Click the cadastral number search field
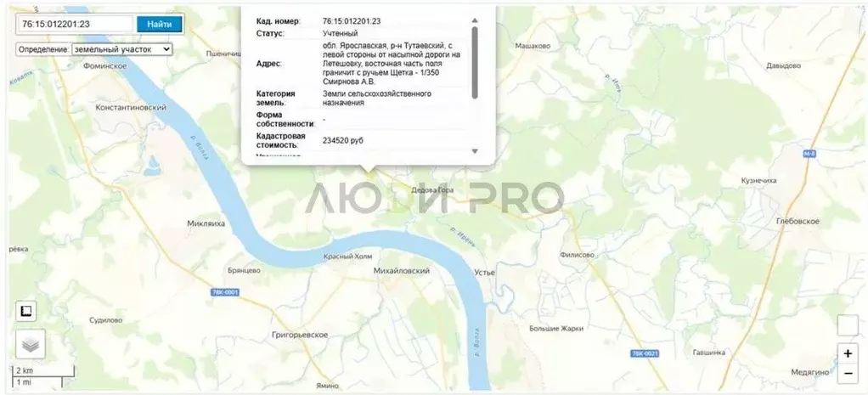The height and width of the screenshot is (395, 868). (76, 24)
